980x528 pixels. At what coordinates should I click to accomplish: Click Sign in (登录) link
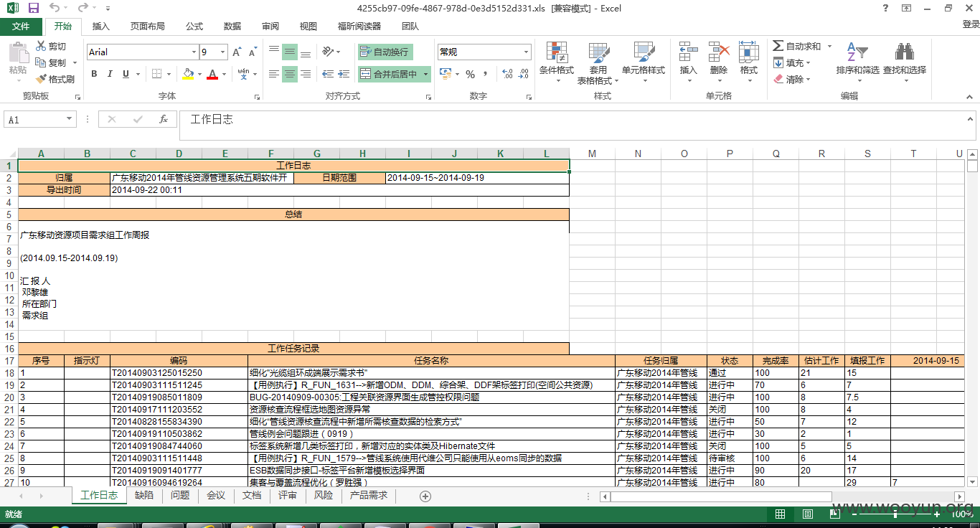970,24
